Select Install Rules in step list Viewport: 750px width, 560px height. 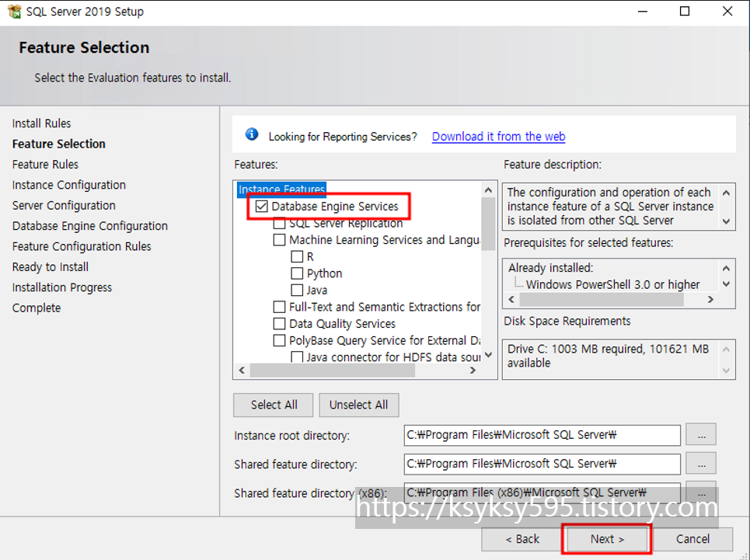pos(42,123)
